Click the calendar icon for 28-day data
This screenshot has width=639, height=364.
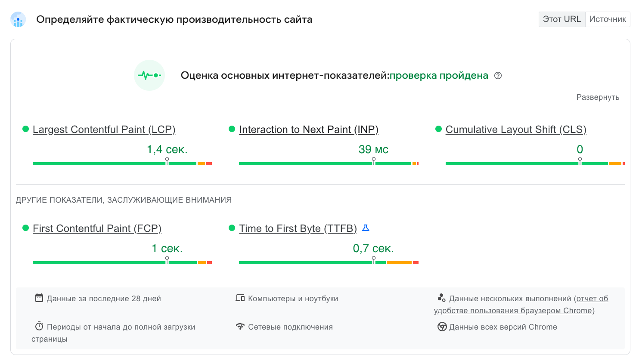(x=39, y=298)
